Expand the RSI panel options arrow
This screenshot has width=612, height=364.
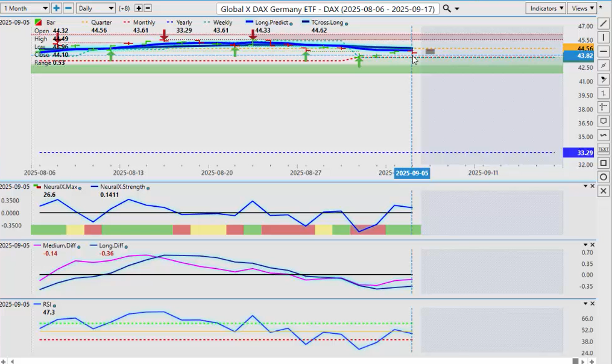584,304
